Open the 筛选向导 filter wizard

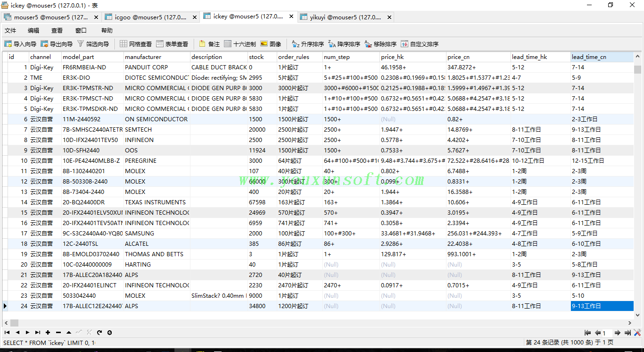click(x=93, y=44)
